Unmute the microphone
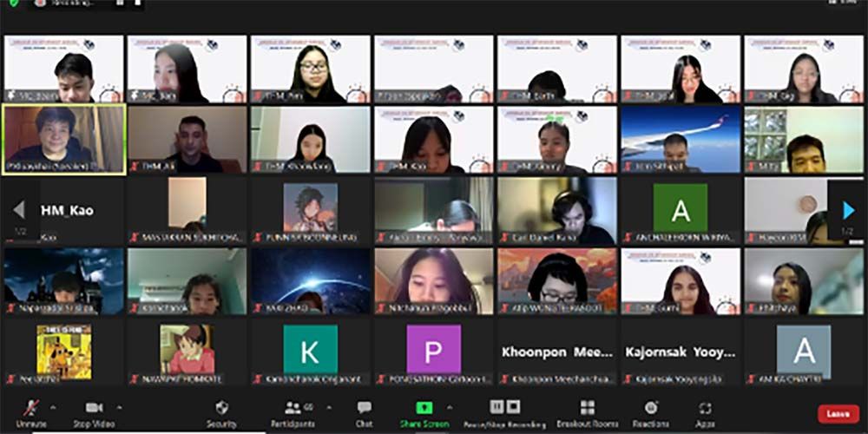Image resolution: width=868 pixels, height=434 pixels. click(x=31, y=410)
